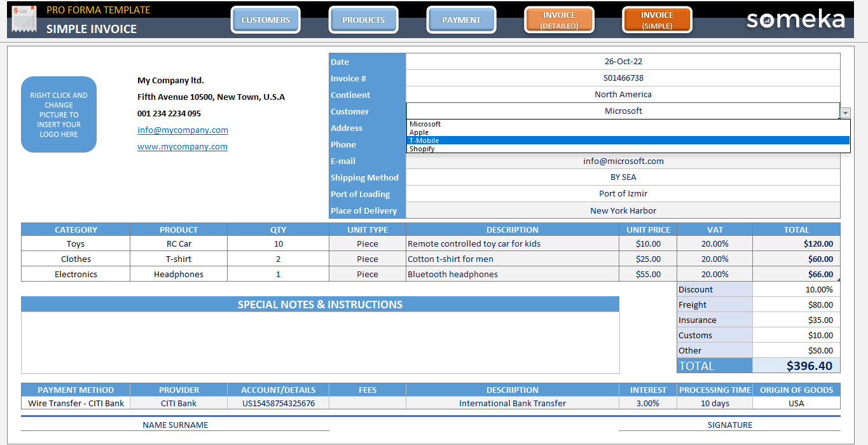
Task: Go to the Products sheet
Action: [x=363, y=20]
